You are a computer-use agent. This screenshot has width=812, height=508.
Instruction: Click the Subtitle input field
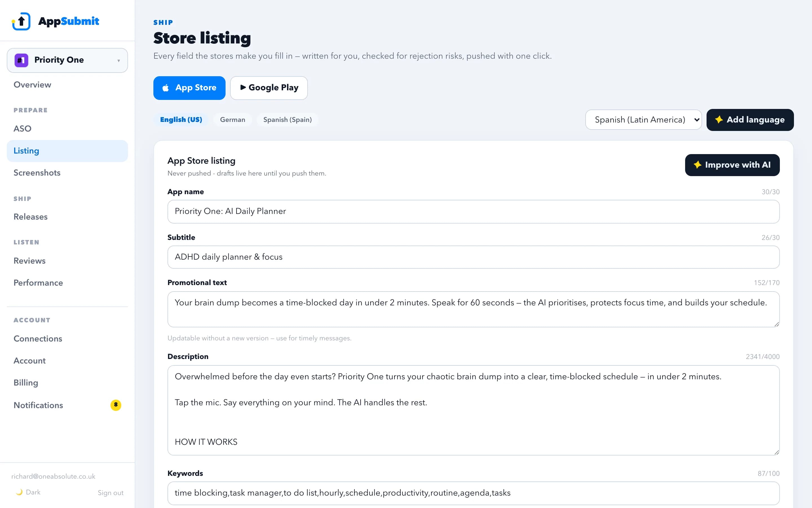coord(473,257)
